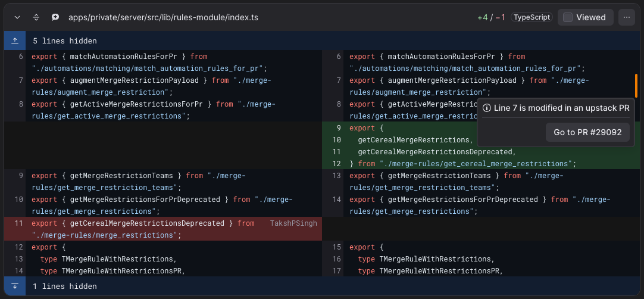This screenshot has width=644, height=299.
Task: Click the orange upstack marker beside line 7
Action: (x=636, y=86)
